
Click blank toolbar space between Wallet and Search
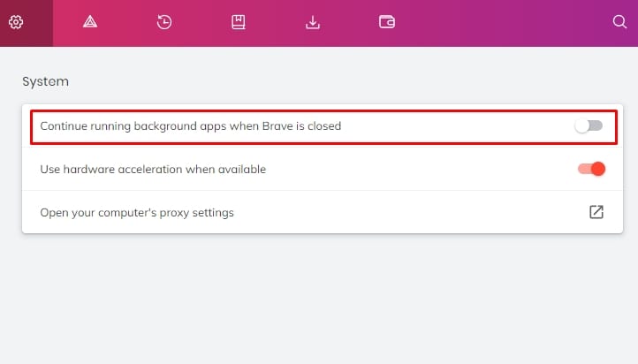tap(503, 23)
